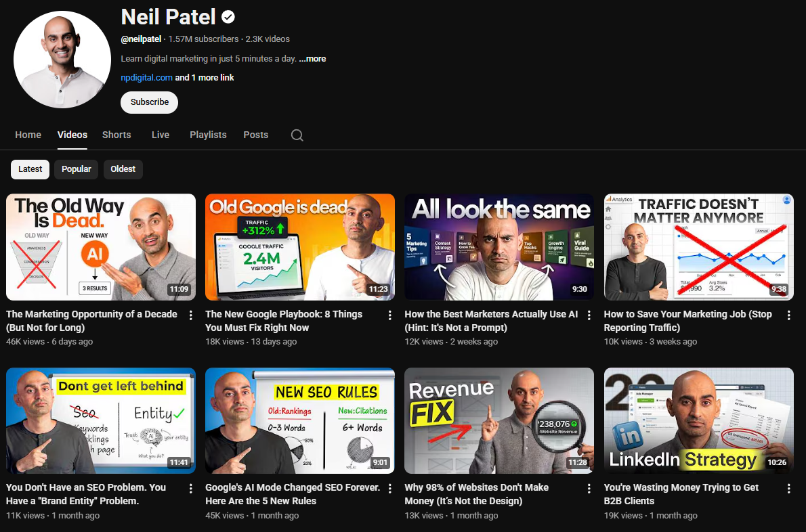Image resolution: width=806 pixels, height=532 pixels.
Task: Subscribe to the channel
Action: (x=149, y=102)
